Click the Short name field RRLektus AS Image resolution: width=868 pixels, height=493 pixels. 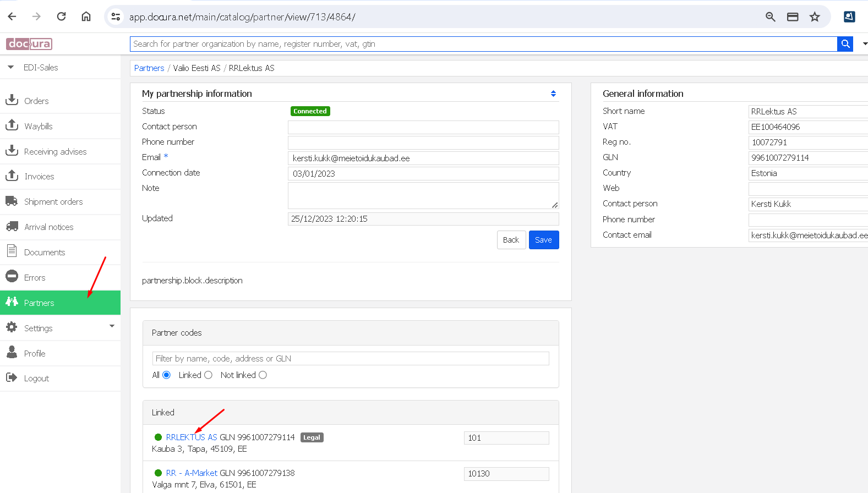[x=808, y=112]
